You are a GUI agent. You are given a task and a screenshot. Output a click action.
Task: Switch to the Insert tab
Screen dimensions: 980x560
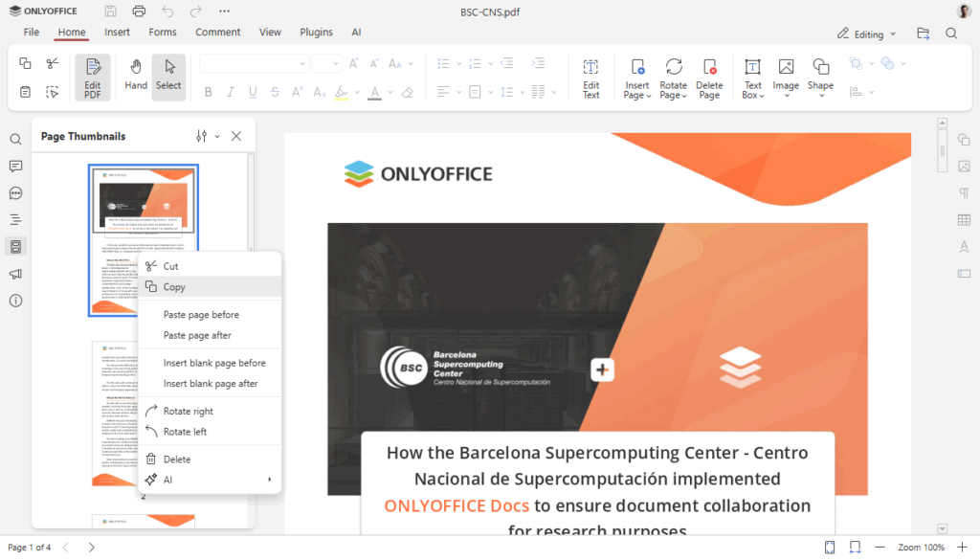click(x=116, y=32)
